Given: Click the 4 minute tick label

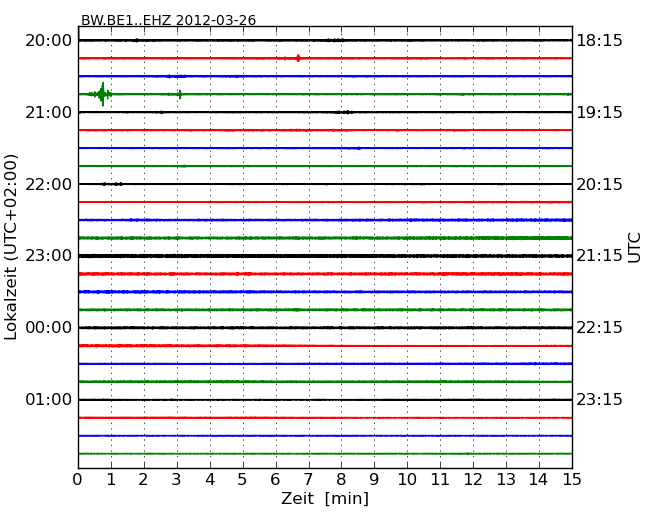Looking at the screenshot, I should click(210, 479).
